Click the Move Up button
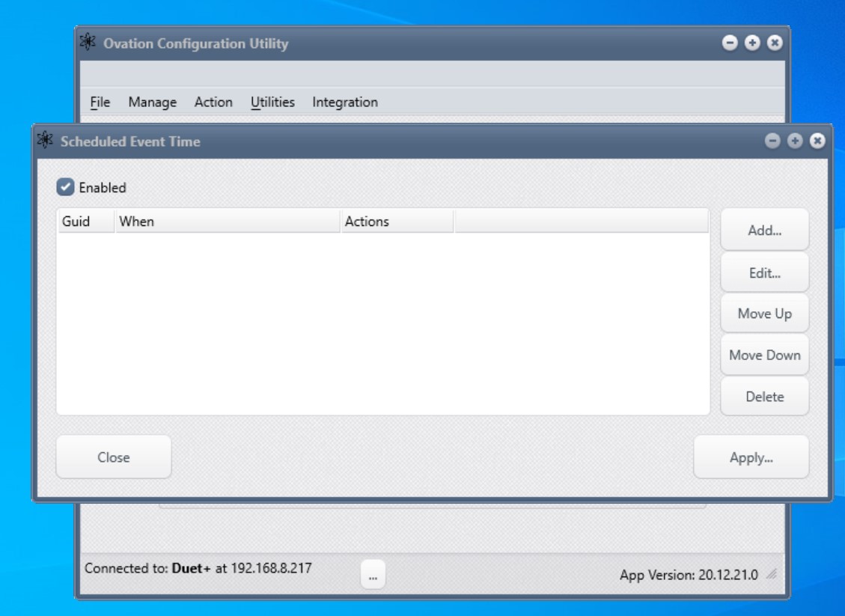Viewport: 845px width, 616px height. point(764,314)
